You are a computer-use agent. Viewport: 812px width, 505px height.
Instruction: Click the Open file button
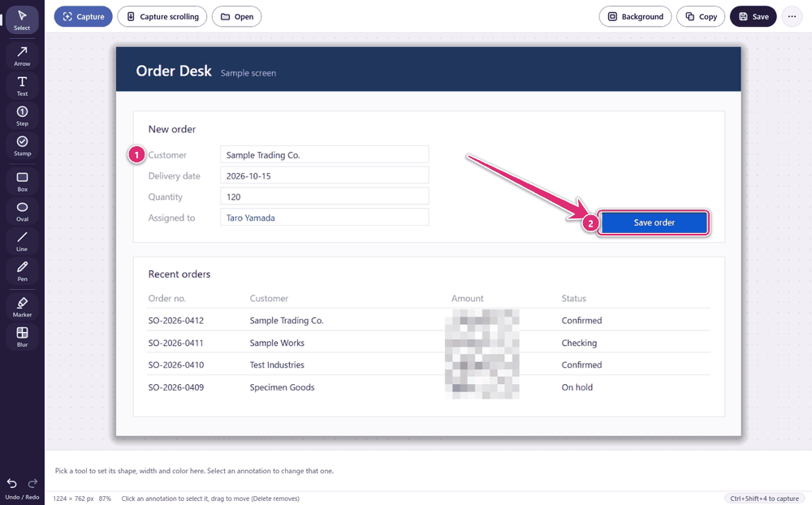(236, 16)
